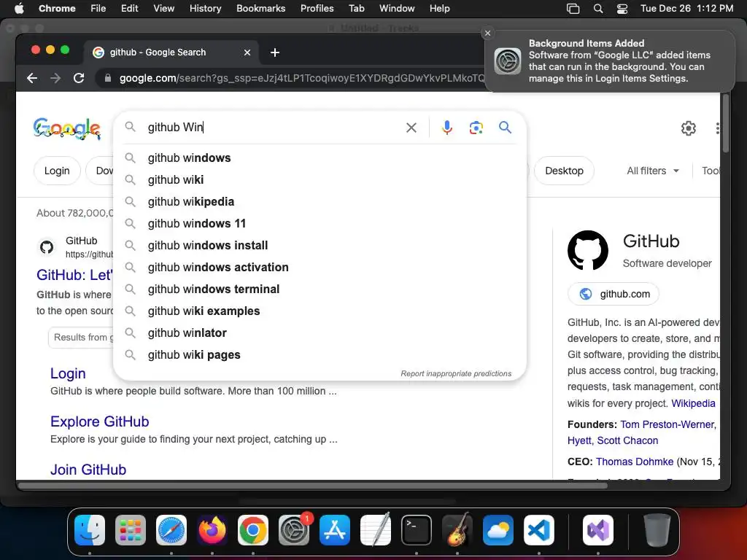Launch Visual Studio from the Dock
747x560 pixels.
[x=598, y=530]
